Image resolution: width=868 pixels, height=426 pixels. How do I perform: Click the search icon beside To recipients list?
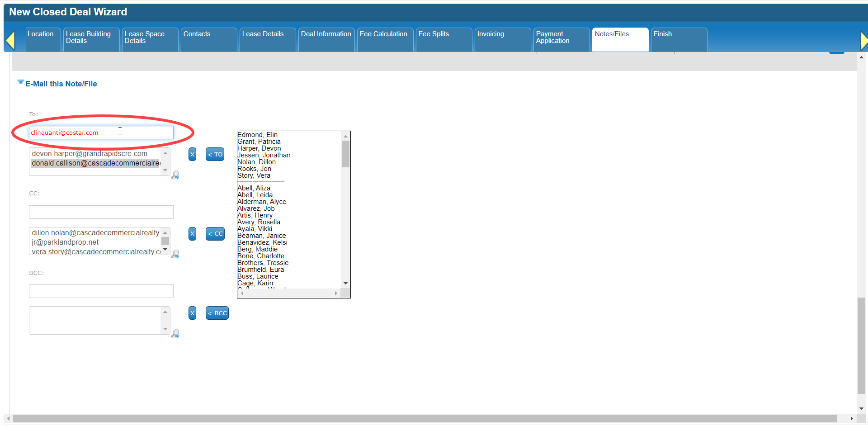(175, 175)
